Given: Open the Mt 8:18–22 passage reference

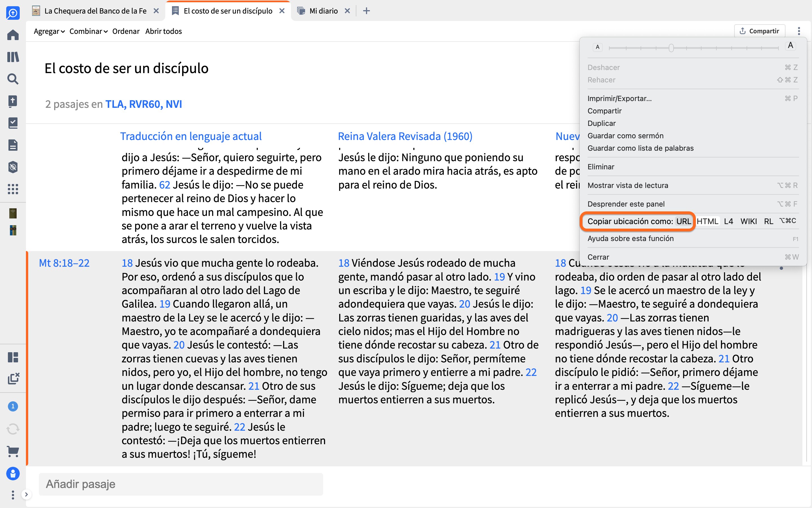Looking at the screenshot, I should point(64,263).
